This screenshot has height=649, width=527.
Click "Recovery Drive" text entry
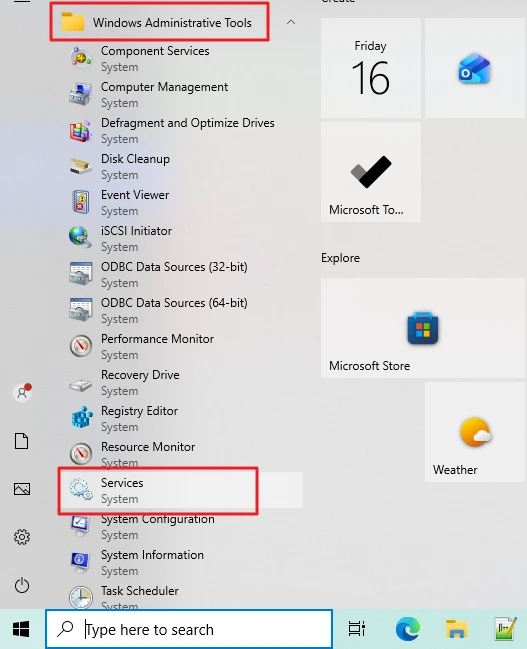(140, 375)
